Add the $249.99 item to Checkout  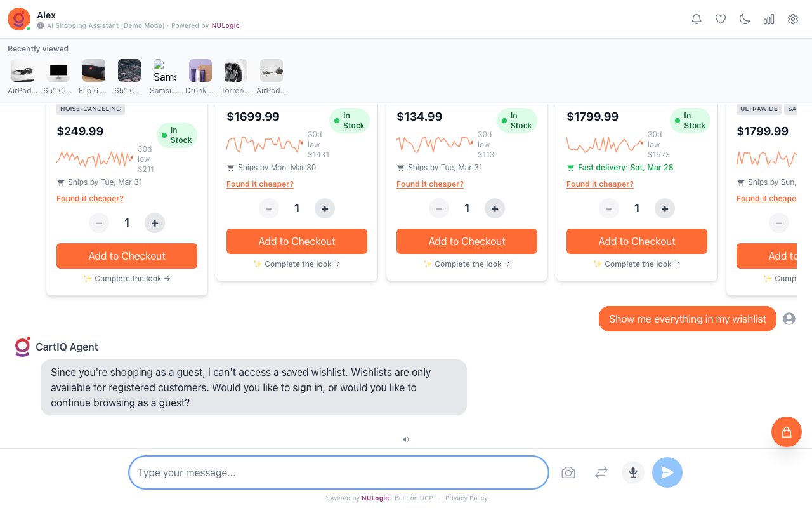click(x=127, y=256)
